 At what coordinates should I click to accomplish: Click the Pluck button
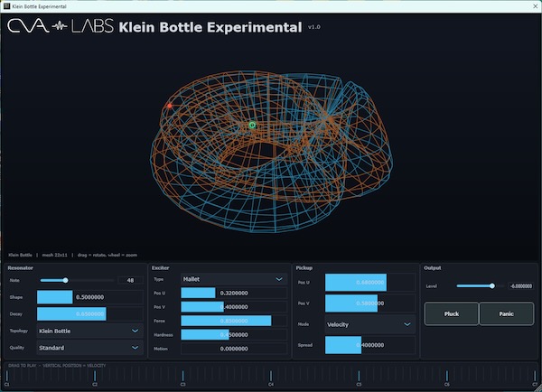(452, 313)
